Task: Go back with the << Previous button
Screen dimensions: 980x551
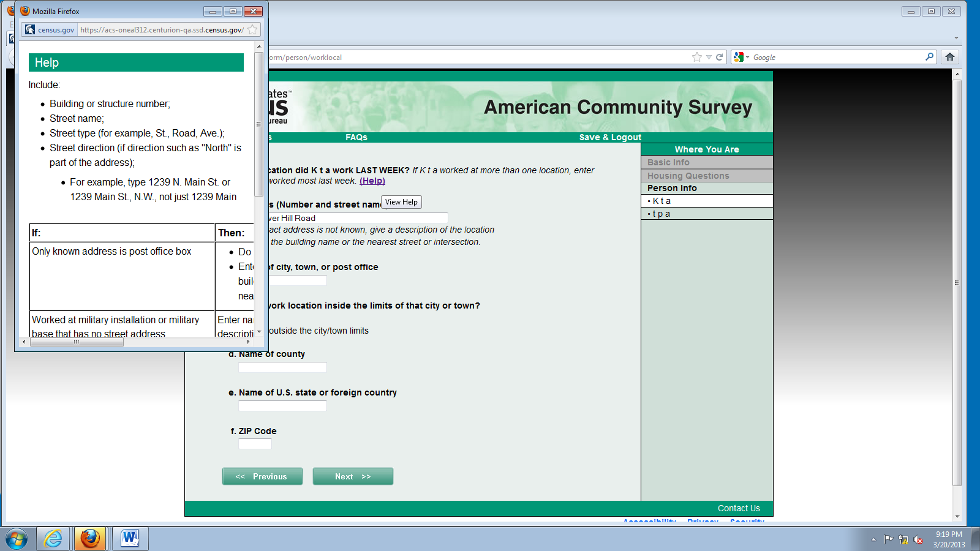Action: 262,476
